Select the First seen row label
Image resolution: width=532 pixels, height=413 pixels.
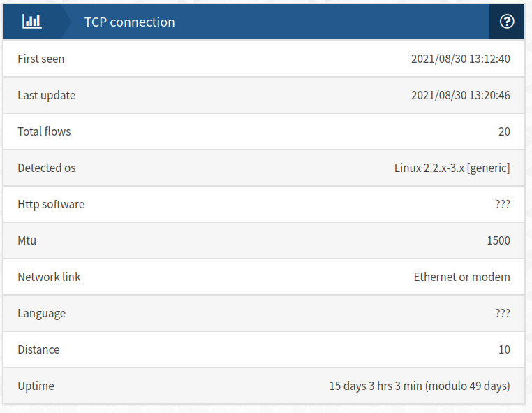coord(41,59)
